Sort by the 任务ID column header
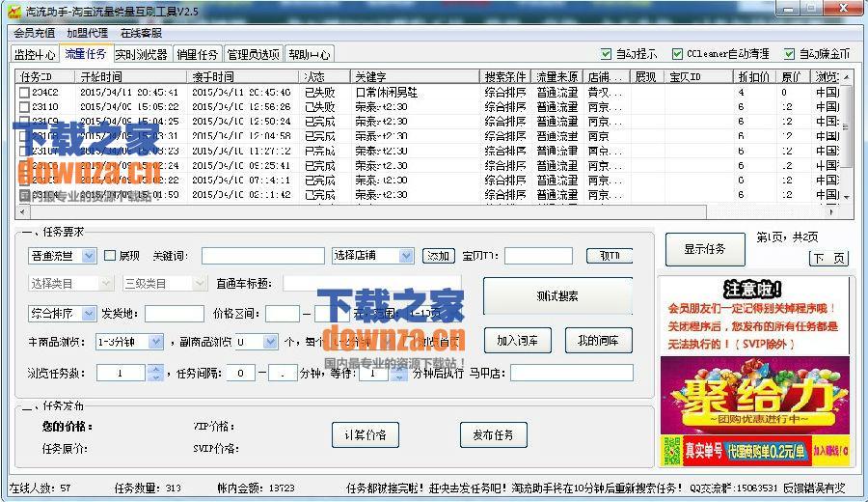The image size is (868, 502). [x=44, y=76]
